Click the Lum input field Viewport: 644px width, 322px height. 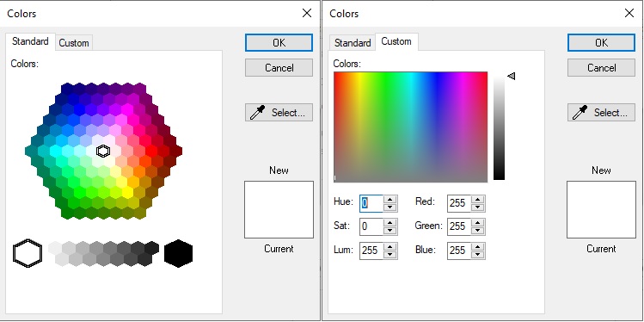click(x=371, y=250)
